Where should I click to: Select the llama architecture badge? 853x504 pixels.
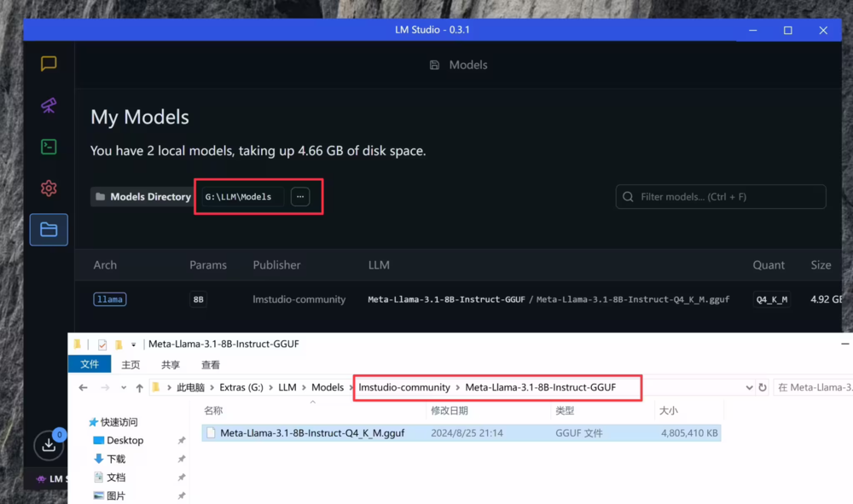(108, 299)
